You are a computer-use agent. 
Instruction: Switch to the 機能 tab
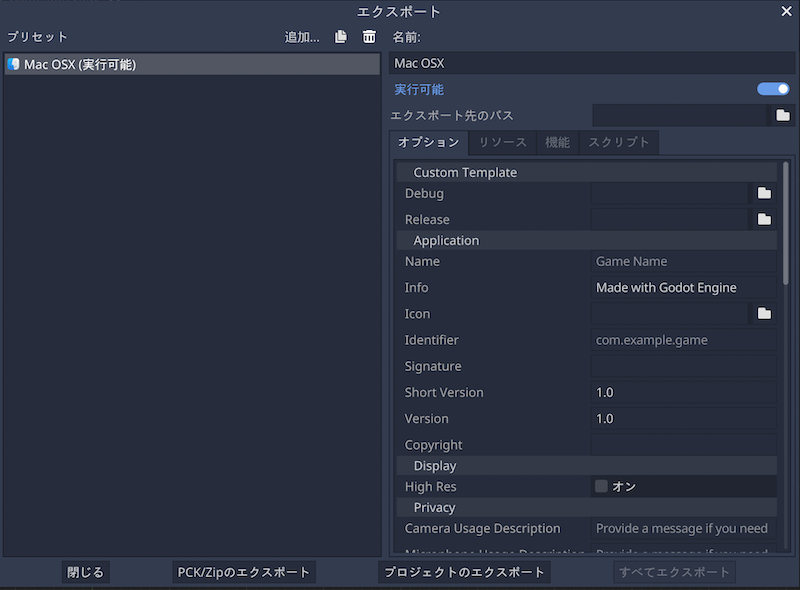point(557,143)
